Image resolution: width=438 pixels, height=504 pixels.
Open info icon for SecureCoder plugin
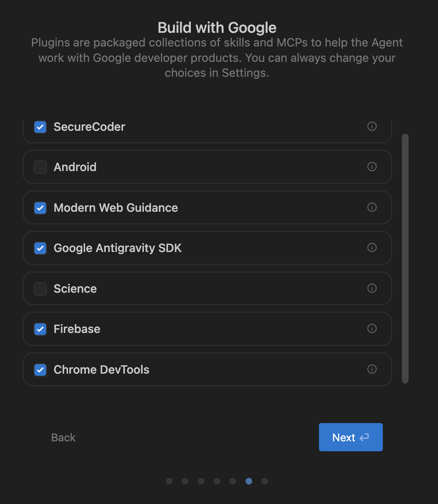pos(372,126)
